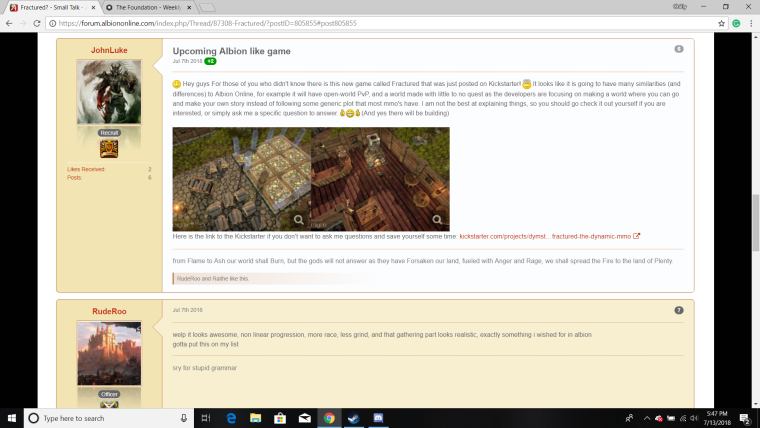The image size is (760, 428).
Task: Open Steam from the taskbar
Action: 353,418
